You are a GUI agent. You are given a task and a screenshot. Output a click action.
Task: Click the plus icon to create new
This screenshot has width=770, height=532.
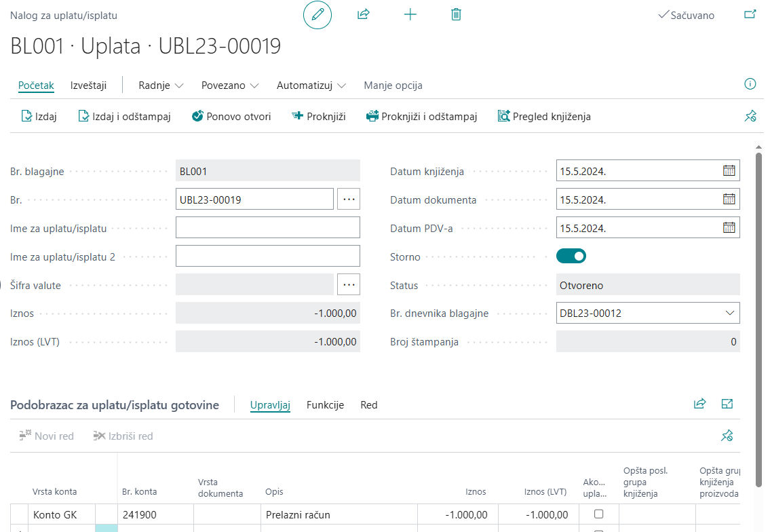click(x=410, y=15)
